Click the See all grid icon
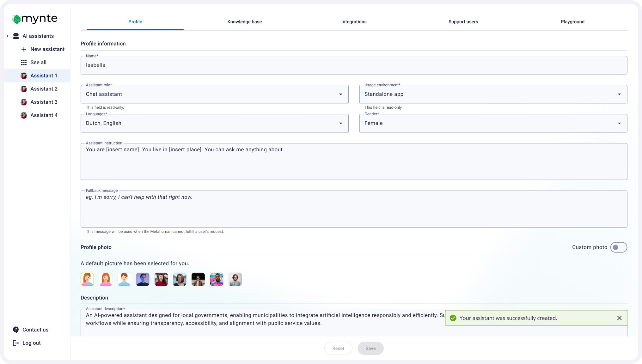This screenshot has height=364, width=642. point(24,63)
